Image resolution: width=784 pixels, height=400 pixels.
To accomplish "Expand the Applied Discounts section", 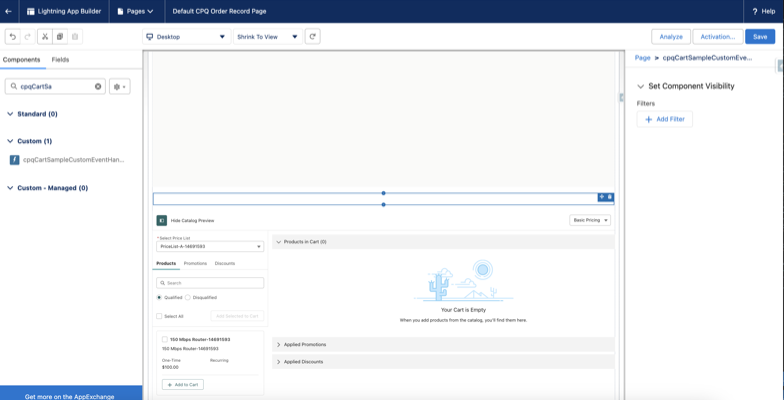I will pyautogui.click(x=279, y=362).
